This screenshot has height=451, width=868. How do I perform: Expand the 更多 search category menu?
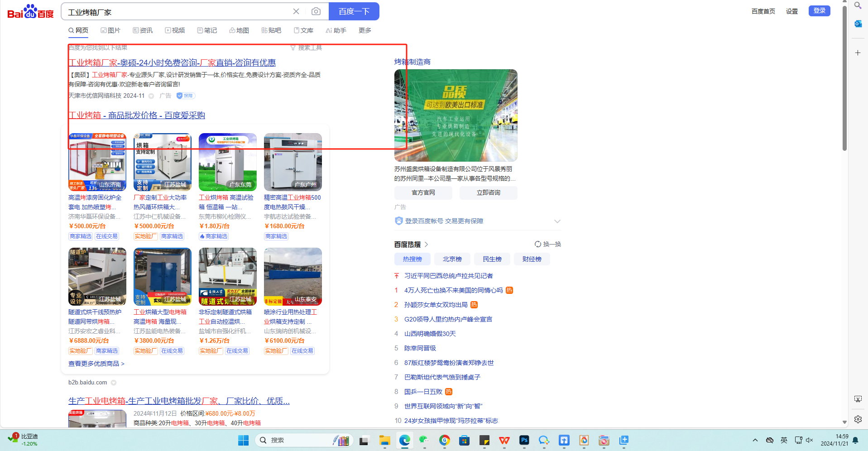coord(365,30)
